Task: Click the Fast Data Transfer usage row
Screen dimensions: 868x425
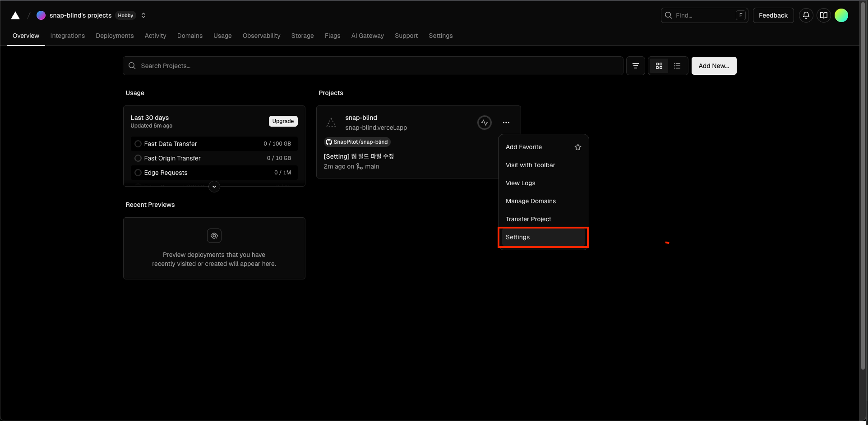Action: click(214, 144)
